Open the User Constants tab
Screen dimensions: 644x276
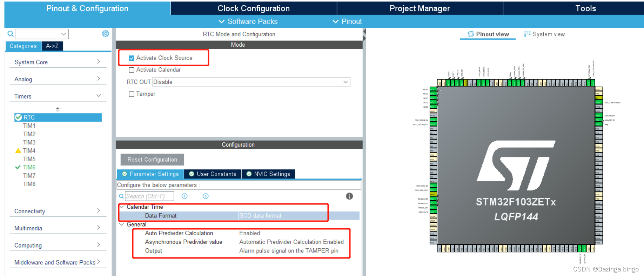213,174
